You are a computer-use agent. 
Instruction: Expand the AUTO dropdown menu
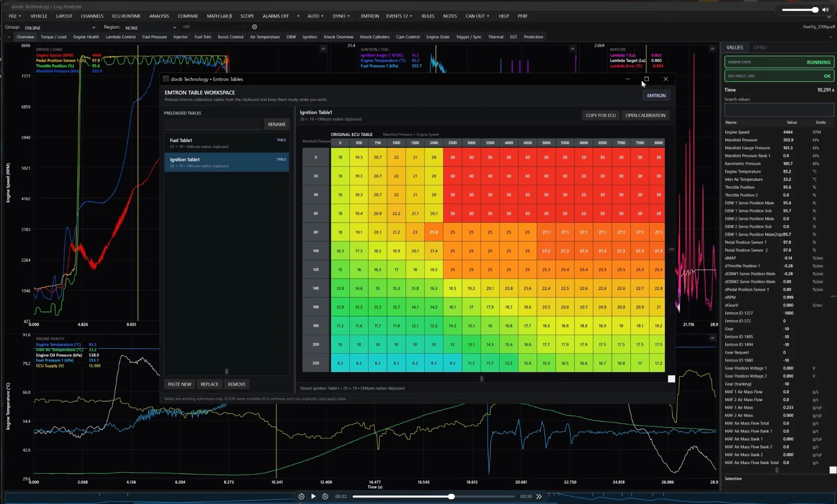(315, 16)
